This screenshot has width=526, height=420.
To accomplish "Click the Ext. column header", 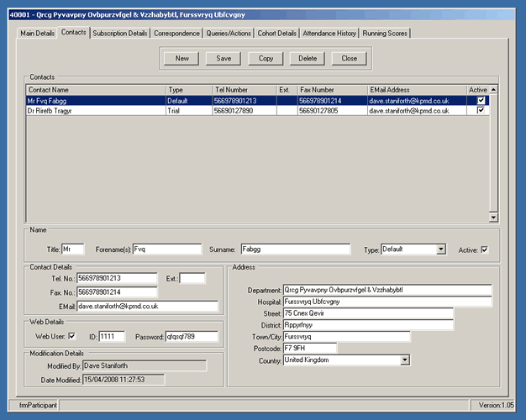I will 287,90.
